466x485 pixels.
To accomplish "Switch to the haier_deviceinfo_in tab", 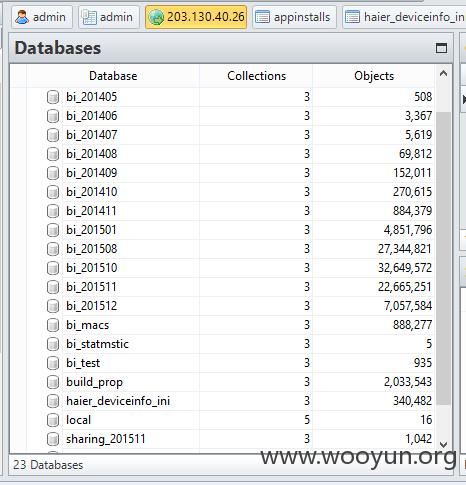I will click(404, 17).
